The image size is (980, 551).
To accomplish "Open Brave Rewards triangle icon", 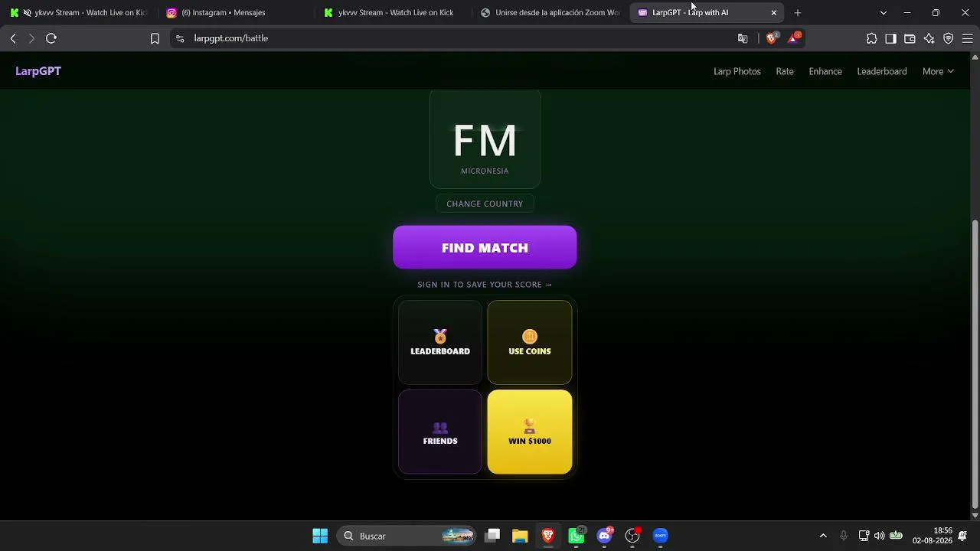I will point(794,37).
